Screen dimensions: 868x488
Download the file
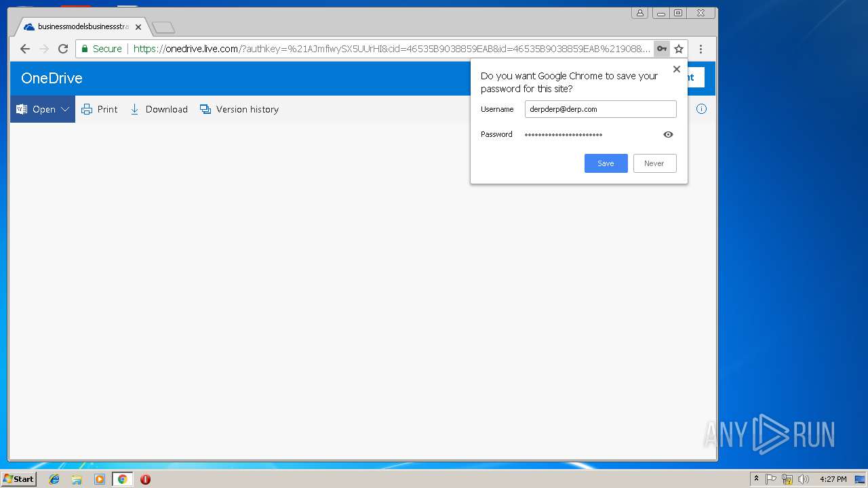pos(159,109)
